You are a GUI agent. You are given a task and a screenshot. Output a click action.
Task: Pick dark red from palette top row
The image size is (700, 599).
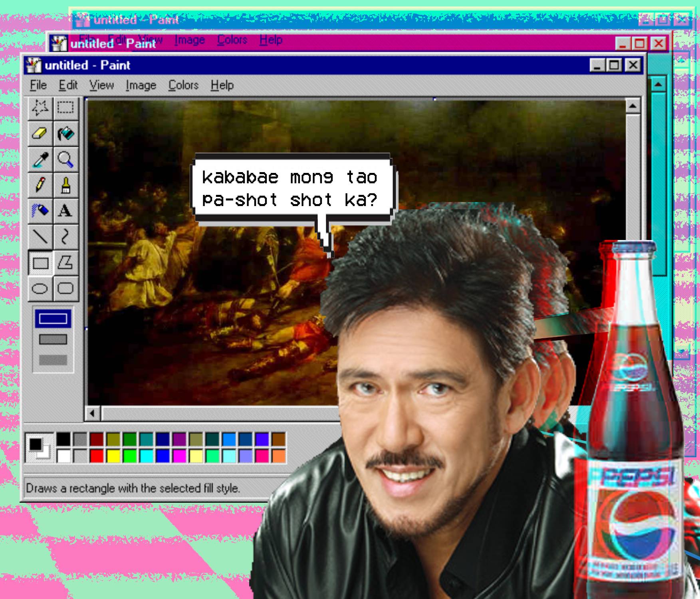(96, 439)
